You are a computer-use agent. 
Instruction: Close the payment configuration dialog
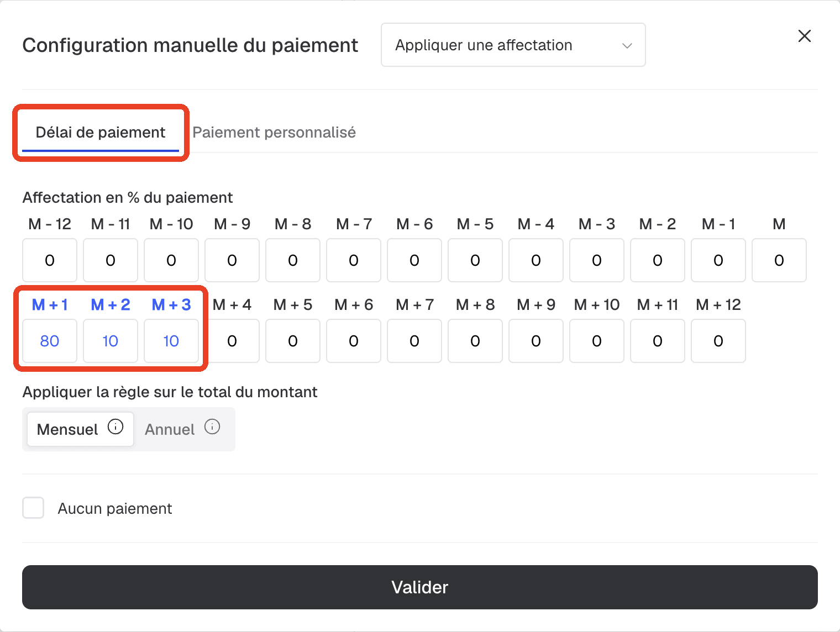(805, 36)
